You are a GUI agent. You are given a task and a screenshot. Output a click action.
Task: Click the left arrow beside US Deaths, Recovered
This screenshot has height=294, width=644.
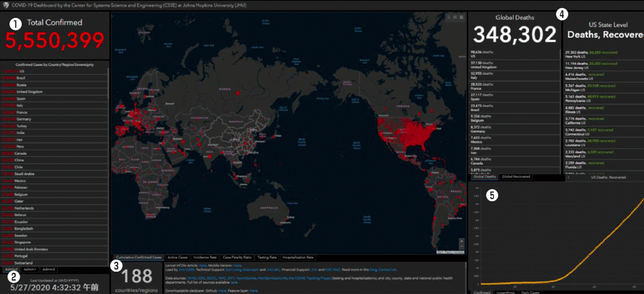(568, 177)
